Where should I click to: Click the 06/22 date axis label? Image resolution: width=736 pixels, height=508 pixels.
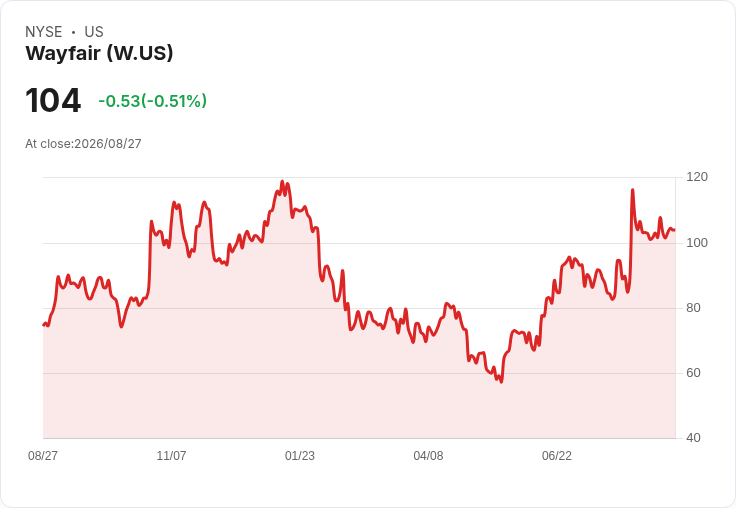557,455
